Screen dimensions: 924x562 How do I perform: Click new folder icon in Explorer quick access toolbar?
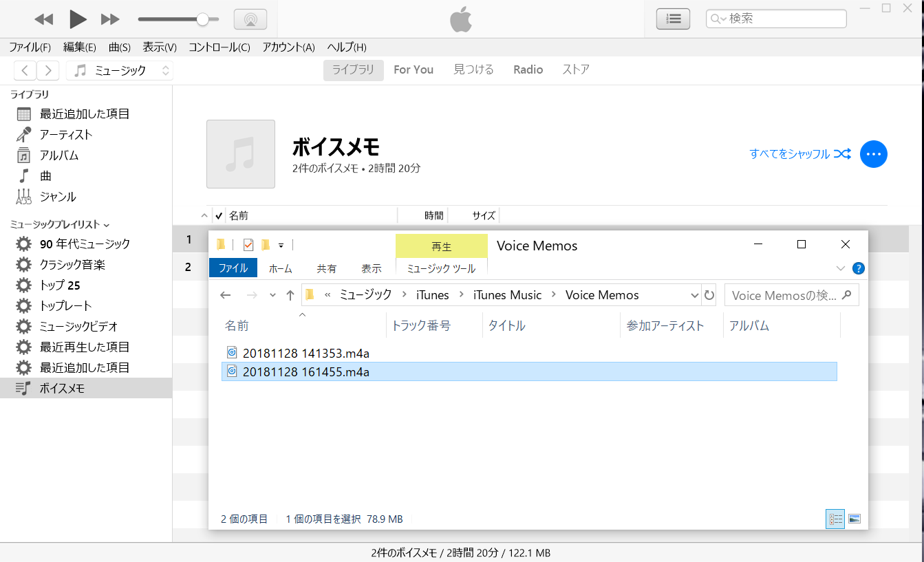tap(266, 244)
